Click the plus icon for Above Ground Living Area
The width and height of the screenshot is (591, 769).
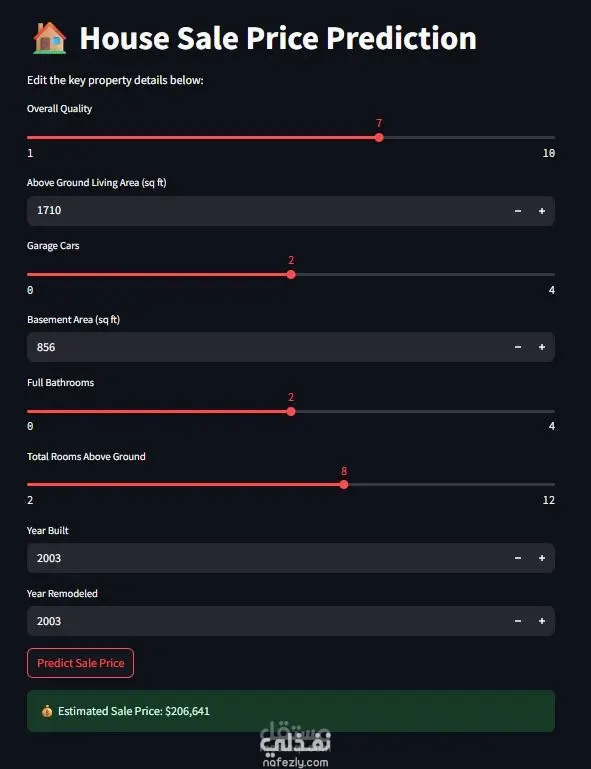542,211
